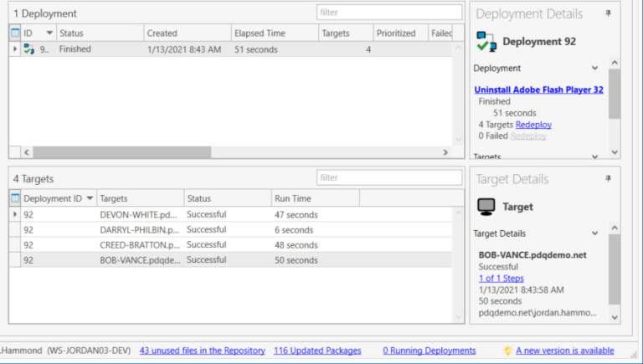
Task: Click the Target computer monitor icon
Action: tap(486, 207)
